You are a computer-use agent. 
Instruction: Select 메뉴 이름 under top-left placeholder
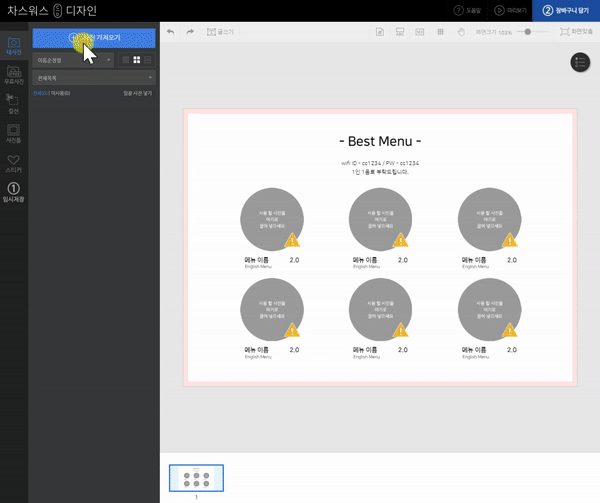click(x=256, y=260)
